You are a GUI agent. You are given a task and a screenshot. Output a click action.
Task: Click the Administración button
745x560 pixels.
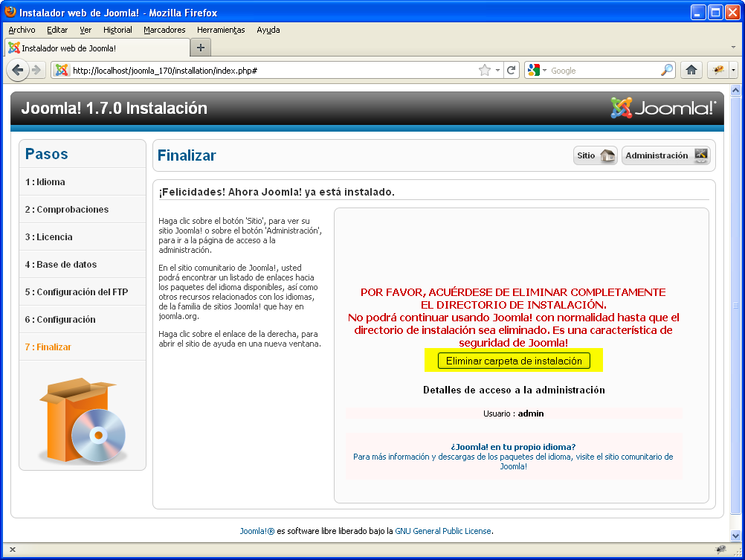[666, 155]
